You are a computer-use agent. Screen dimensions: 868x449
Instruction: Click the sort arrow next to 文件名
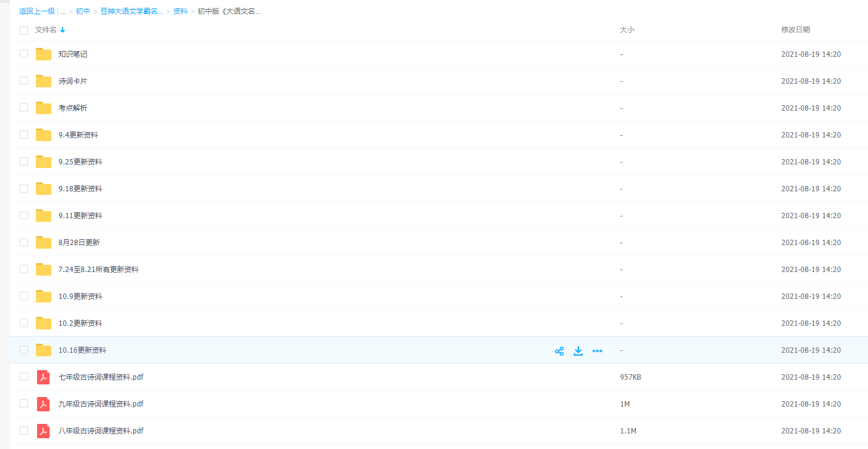[63, 30]
